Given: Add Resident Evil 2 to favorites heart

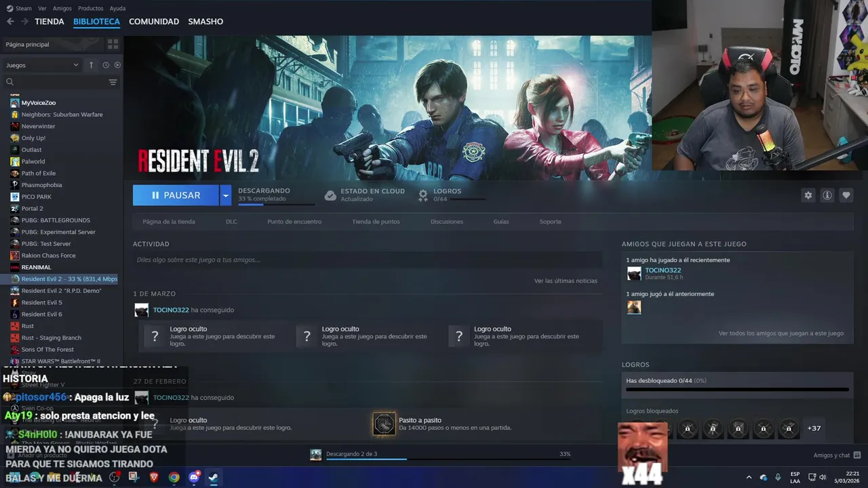Looking at the screenshot, I should point(846,195).
